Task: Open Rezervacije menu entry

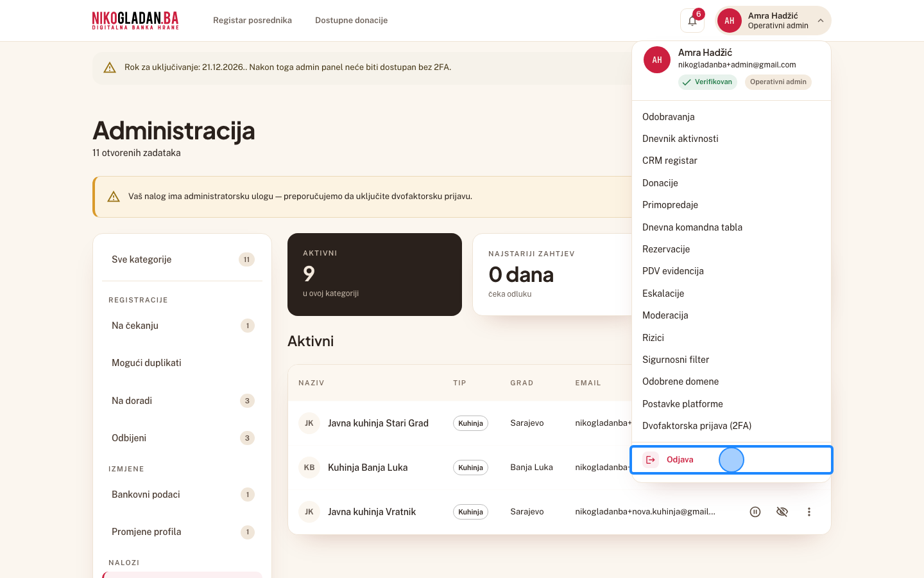Action: coord(732,249)
